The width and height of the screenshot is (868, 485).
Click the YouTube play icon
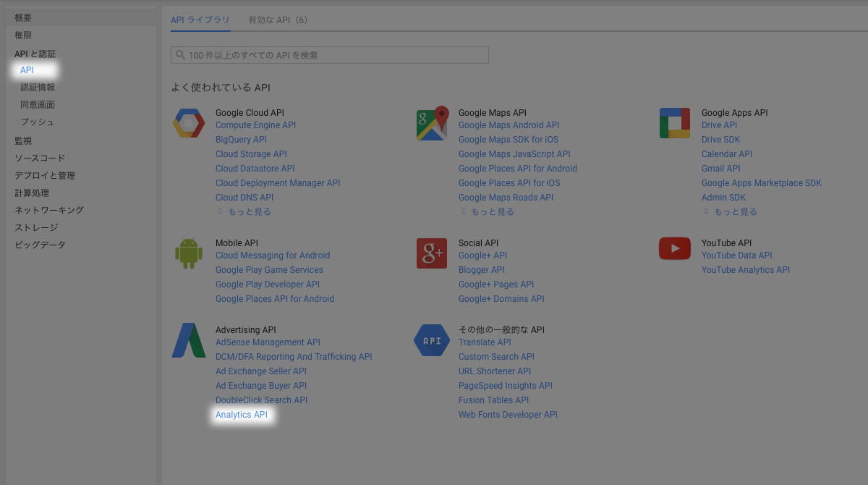(675, 248)
